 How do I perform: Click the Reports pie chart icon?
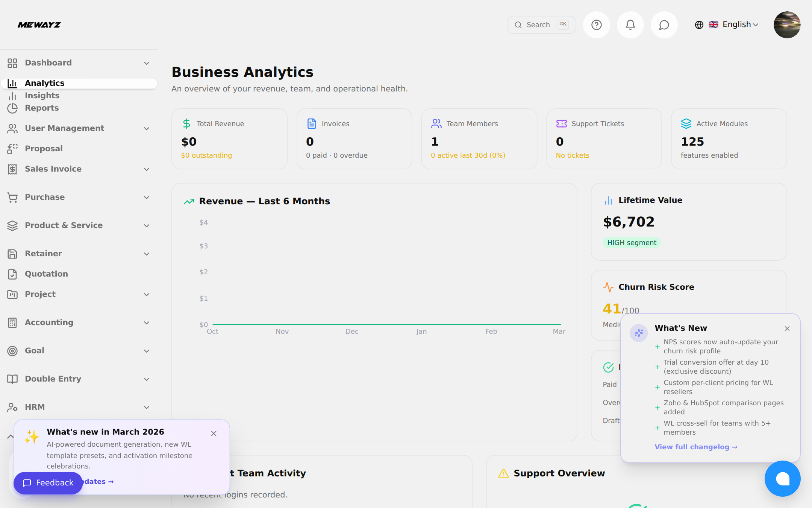[12, 108]
